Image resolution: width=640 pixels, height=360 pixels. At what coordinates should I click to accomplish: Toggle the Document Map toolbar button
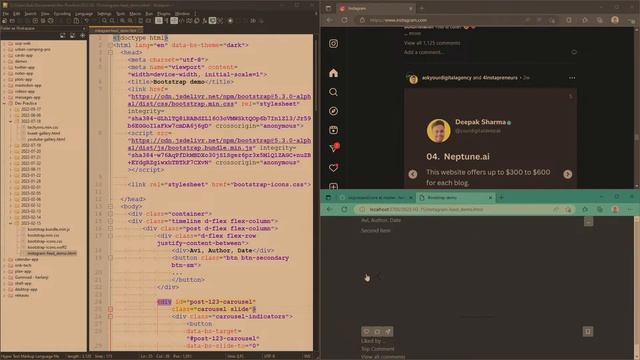(x=189, y=21)
